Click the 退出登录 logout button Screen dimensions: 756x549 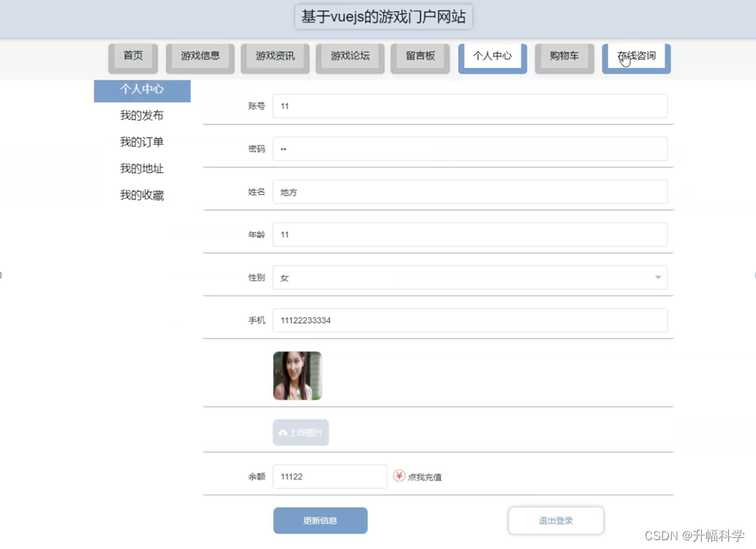click(x=555, y=520)
